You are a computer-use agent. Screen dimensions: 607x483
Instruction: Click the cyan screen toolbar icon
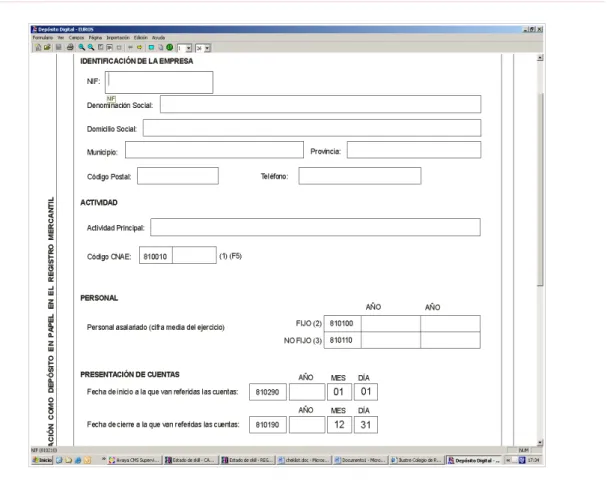click(151, 48)
